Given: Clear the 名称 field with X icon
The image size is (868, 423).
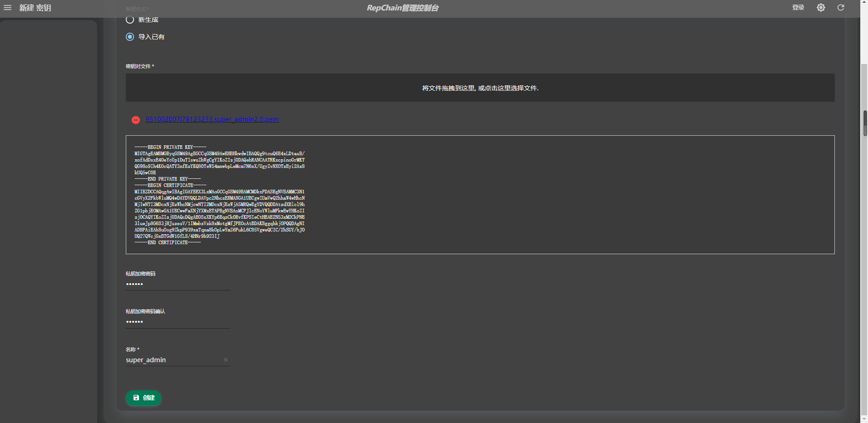Looking at the screenshot, I should (226, 360).
